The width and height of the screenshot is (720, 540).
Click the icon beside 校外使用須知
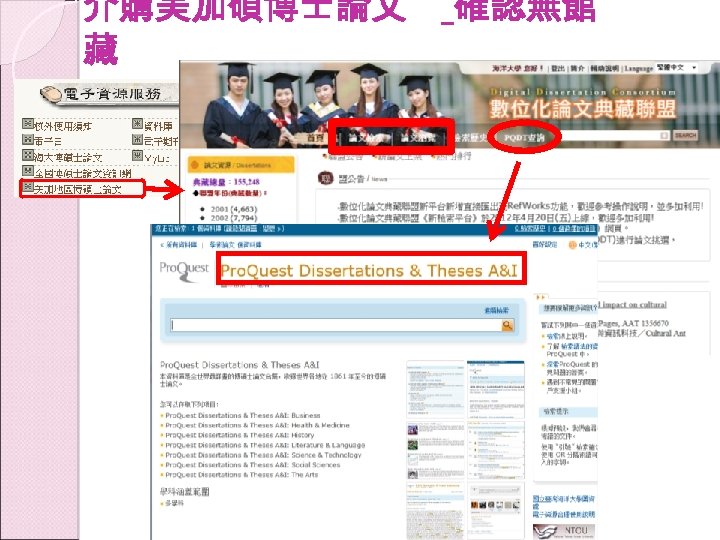tap(28, 124)
